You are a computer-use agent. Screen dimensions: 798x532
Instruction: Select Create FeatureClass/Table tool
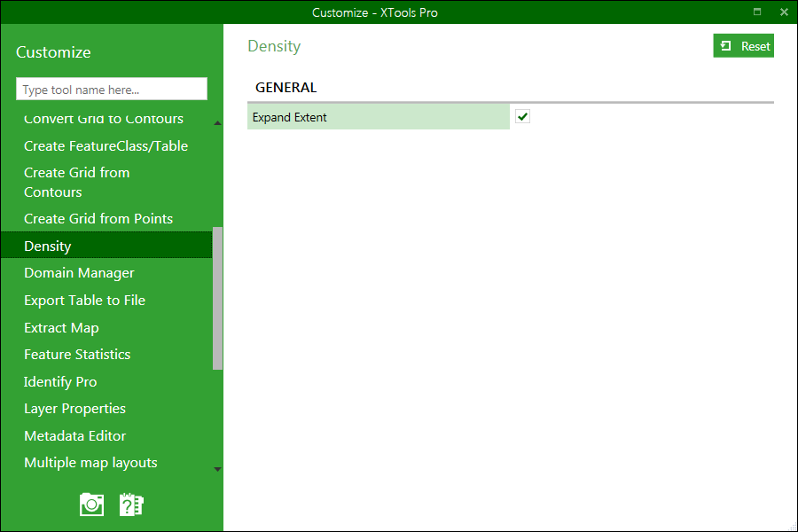[106, 146]
